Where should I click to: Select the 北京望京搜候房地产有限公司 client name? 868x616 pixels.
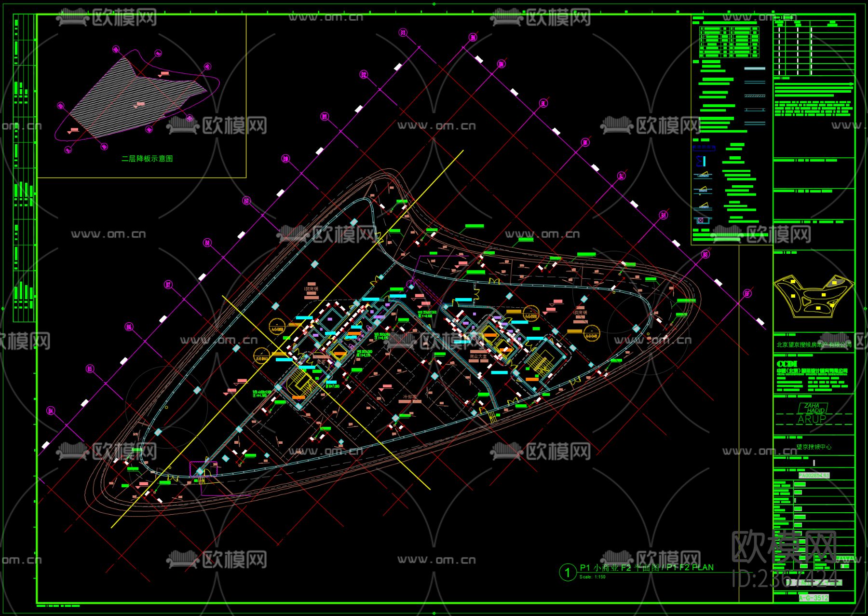(x=814, y=344)
